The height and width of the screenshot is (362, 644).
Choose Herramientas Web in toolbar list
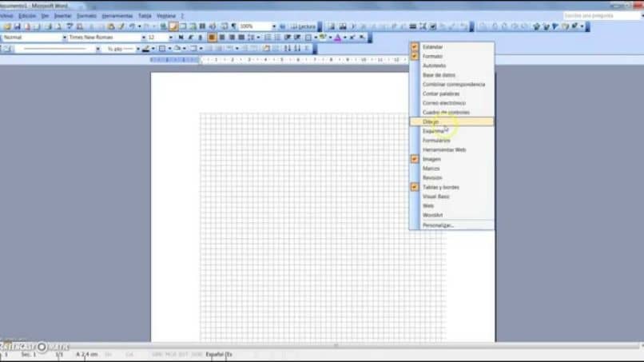pos(451,150)
